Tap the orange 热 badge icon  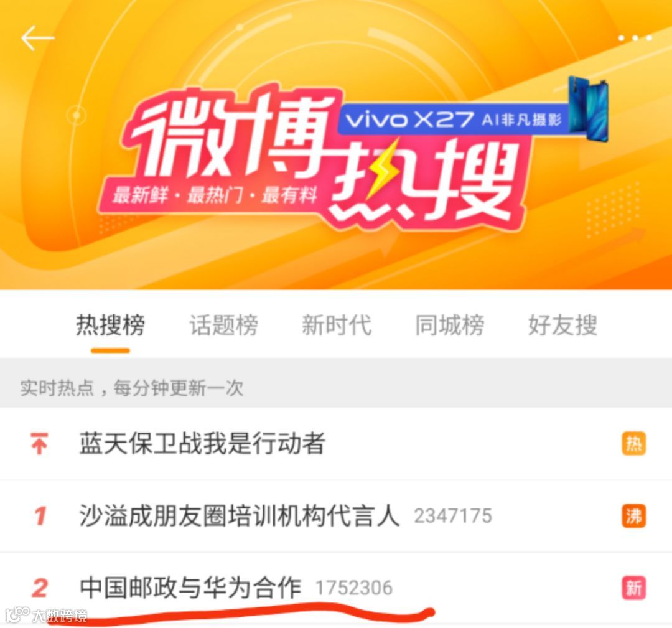(x=633, y=443)
